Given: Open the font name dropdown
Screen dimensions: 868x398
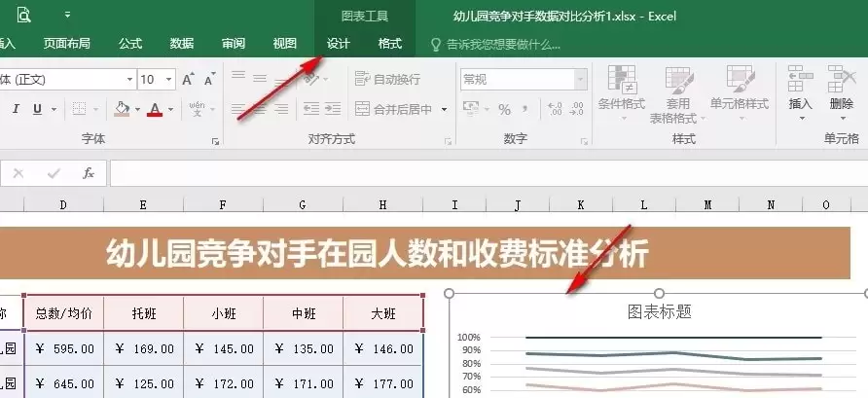Looking at the screenshot, I should tap(129, 80).
